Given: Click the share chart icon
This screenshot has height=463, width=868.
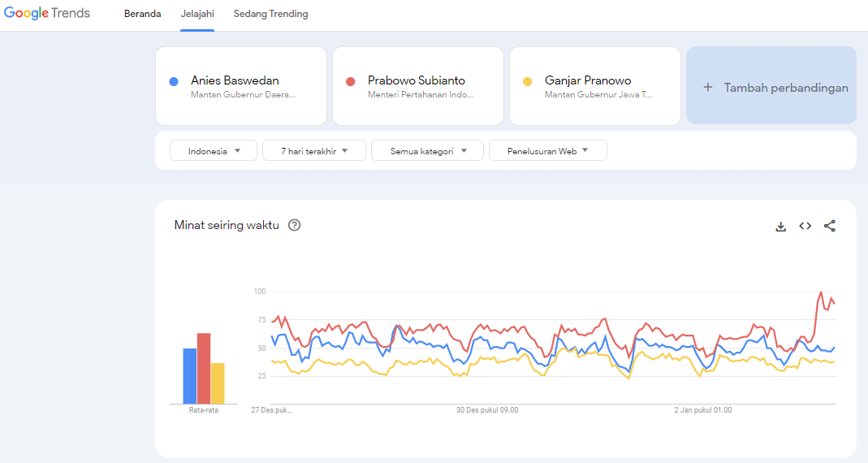Looking at the screenshot, I should tap(829, 226).
